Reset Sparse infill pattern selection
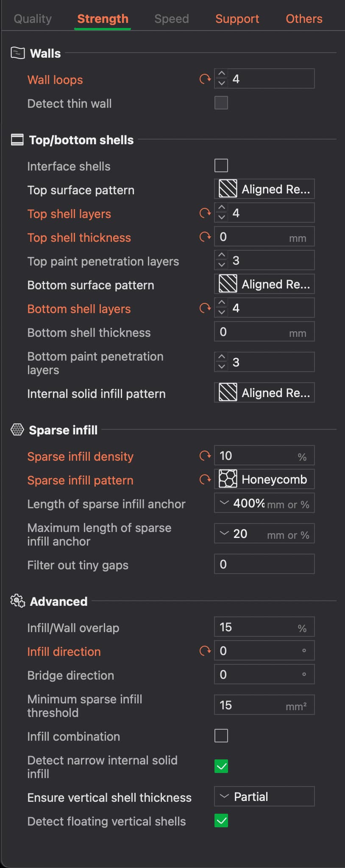 pos(205,479)
